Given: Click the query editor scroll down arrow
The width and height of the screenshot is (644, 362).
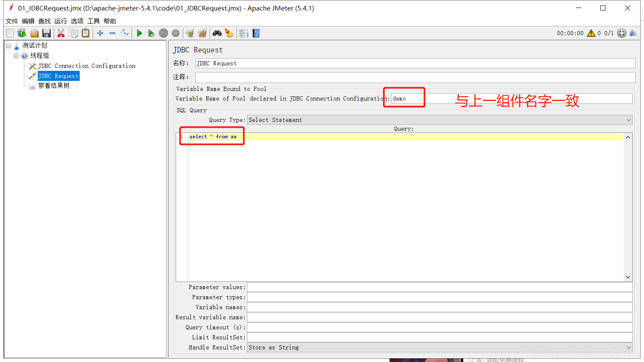Looking at the screenshot, I should pos(628,277).
